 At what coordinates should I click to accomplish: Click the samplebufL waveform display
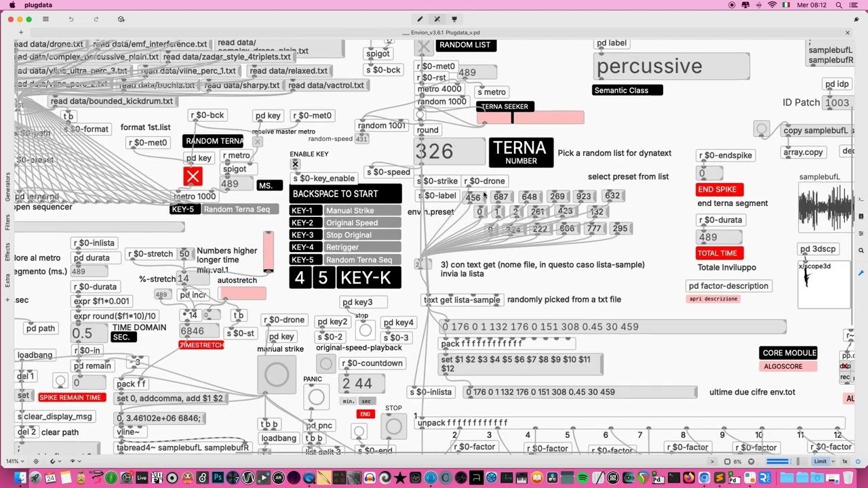825,208
